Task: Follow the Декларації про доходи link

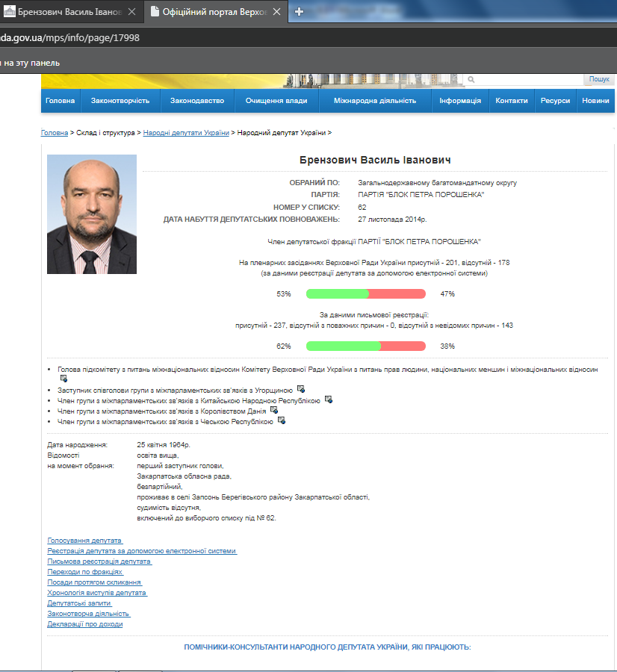Action: pos(84,623)
